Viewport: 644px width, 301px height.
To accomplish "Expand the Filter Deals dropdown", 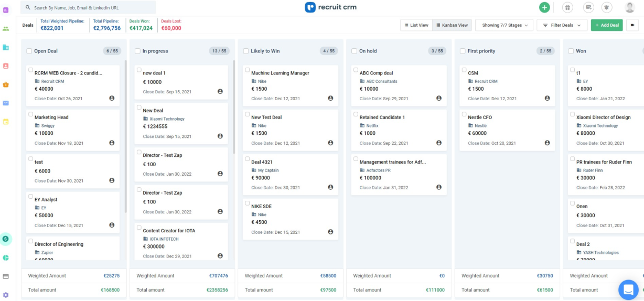I will 562,25.
